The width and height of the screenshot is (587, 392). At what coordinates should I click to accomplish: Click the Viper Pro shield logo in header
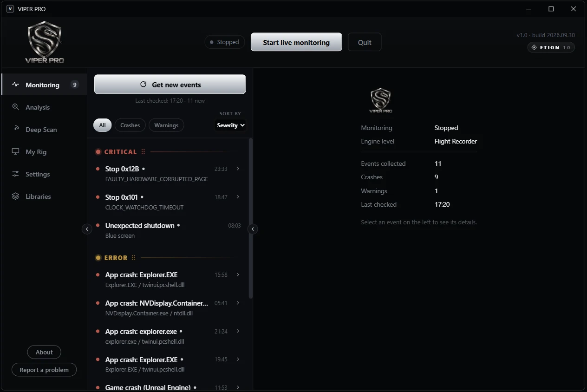[45, 42]
